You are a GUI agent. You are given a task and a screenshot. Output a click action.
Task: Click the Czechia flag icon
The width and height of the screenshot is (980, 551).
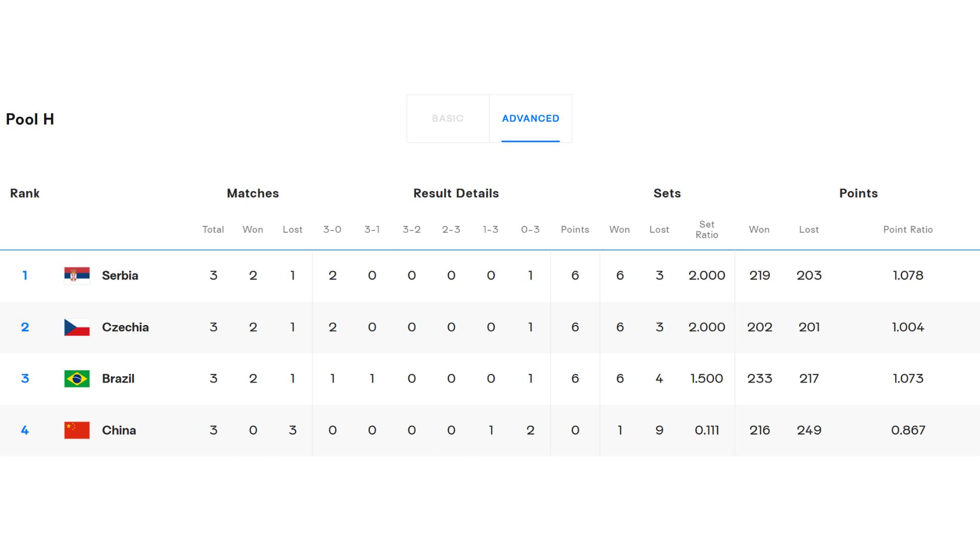tap(77, 327)
